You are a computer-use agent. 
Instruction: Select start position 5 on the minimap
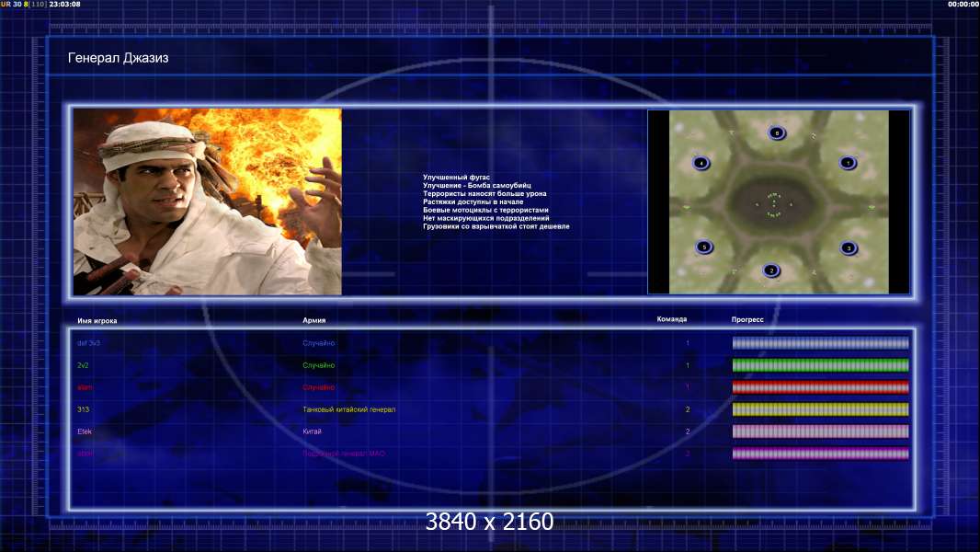pos(704,247)
